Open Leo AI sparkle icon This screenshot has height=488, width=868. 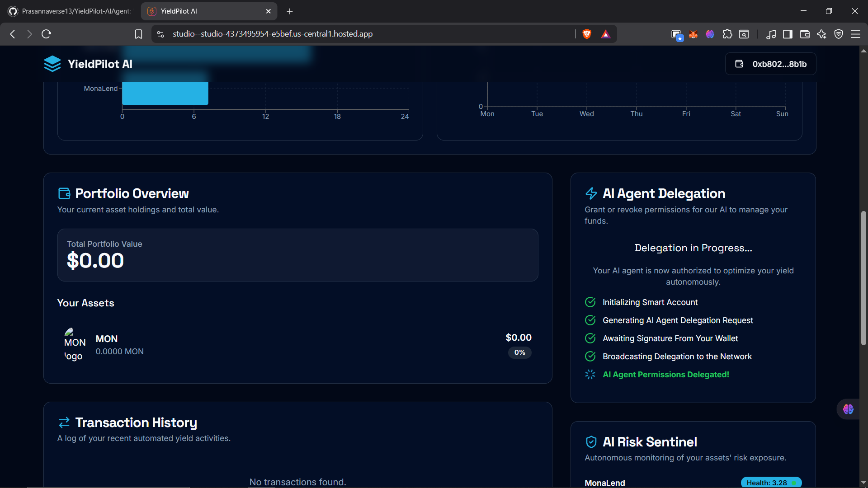click(x=821, y=34)
